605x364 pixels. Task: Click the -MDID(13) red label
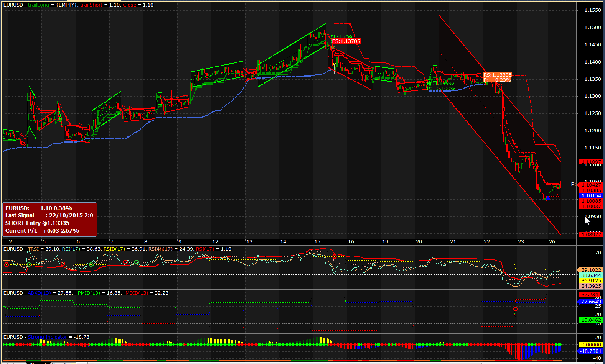pyautogui.click(x=136, y=293)
